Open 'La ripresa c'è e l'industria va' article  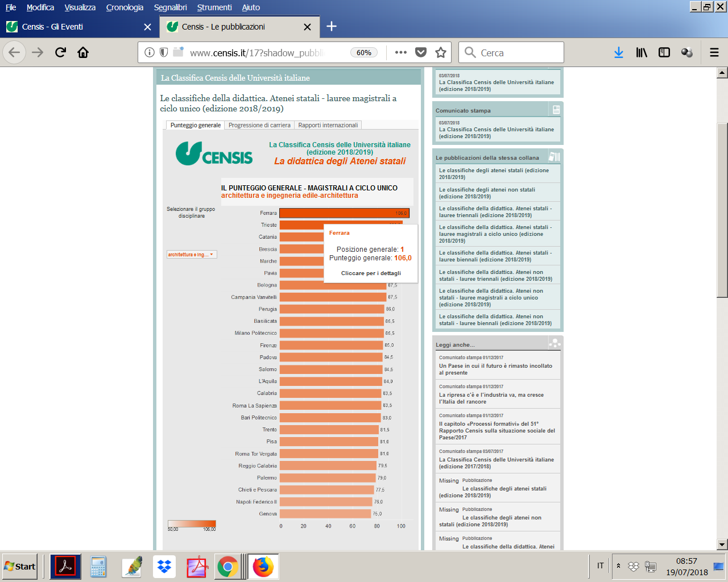pyautogui.click(x=491, y=398)
